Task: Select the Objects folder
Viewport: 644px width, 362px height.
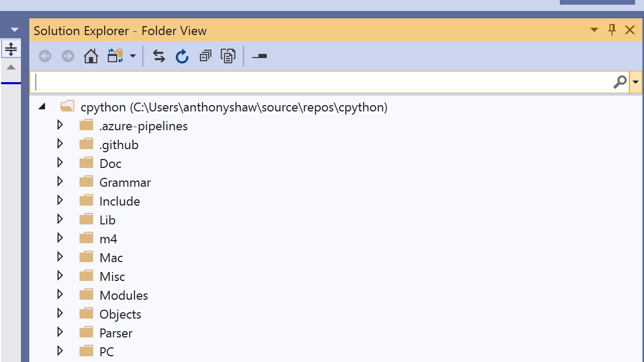Action: point(120,314)
